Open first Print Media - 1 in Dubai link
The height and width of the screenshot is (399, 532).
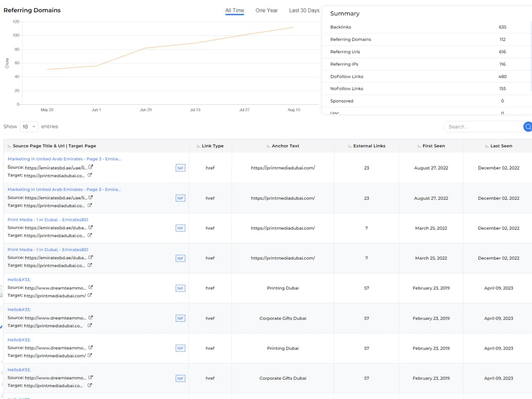[x=48, y=220]
